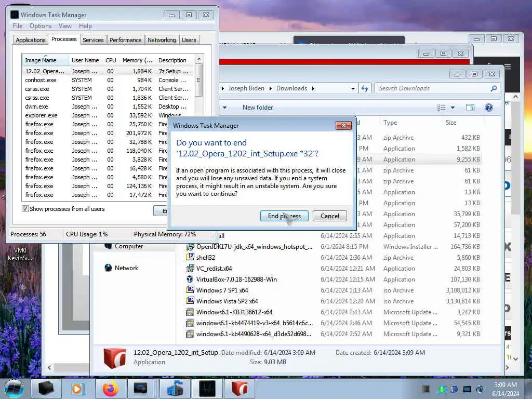This screenshot has width=532, height=399.
Task: Select Windows 7 SP1 x64 iso icon
Action: pyautogui.click(x=190, y=290)
